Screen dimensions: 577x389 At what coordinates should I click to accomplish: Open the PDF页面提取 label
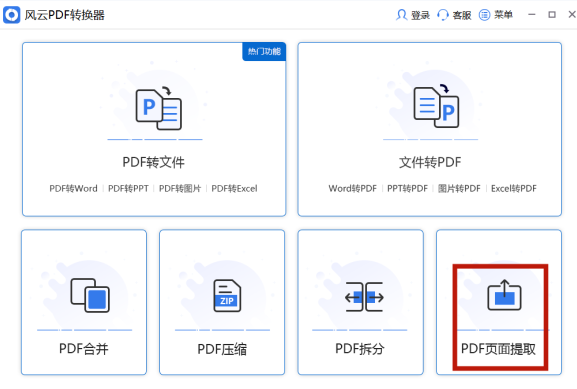tap(498, 349)
